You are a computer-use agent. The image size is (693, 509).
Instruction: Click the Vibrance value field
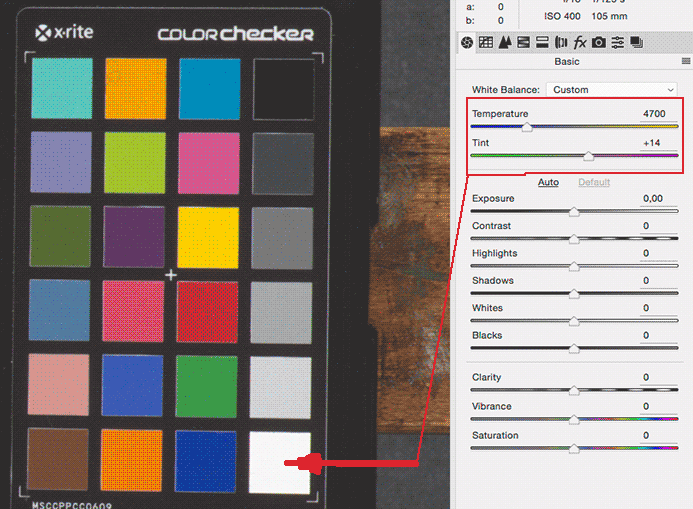tap(658, 407)
